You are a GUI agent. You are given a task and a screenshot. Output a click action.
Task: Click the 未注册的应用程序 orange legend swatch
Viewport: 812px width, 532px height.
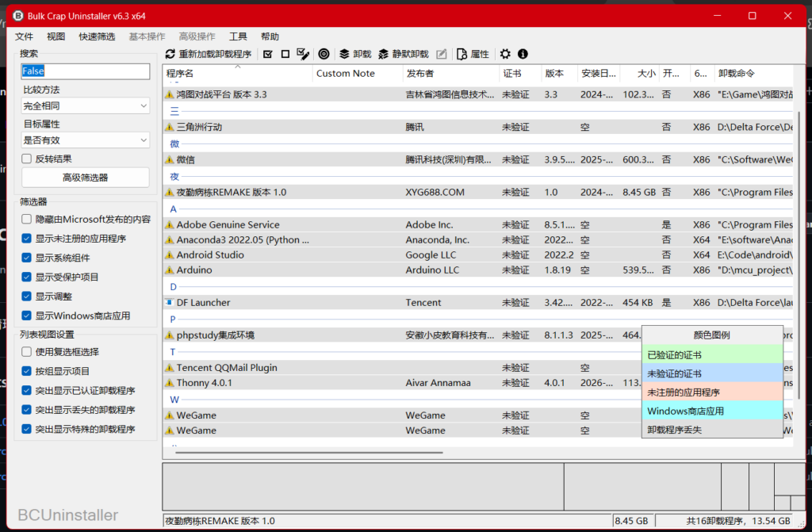pos(712,392)
